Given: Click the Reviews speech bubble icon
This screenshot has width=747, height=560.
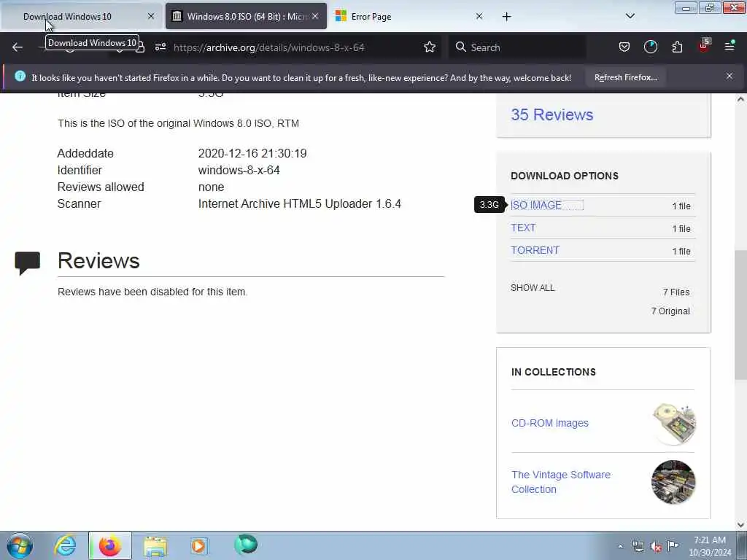Looking at the screenshot, I should (x=27, y=262).
